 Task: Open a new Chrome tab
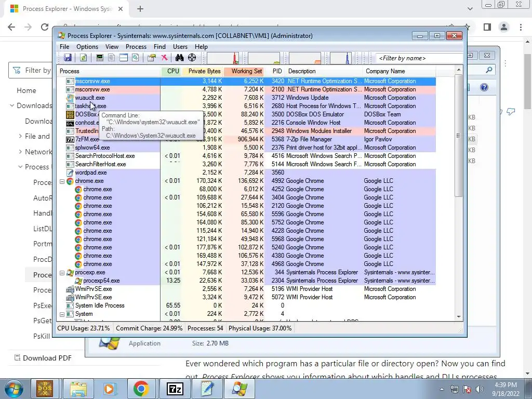140,9
